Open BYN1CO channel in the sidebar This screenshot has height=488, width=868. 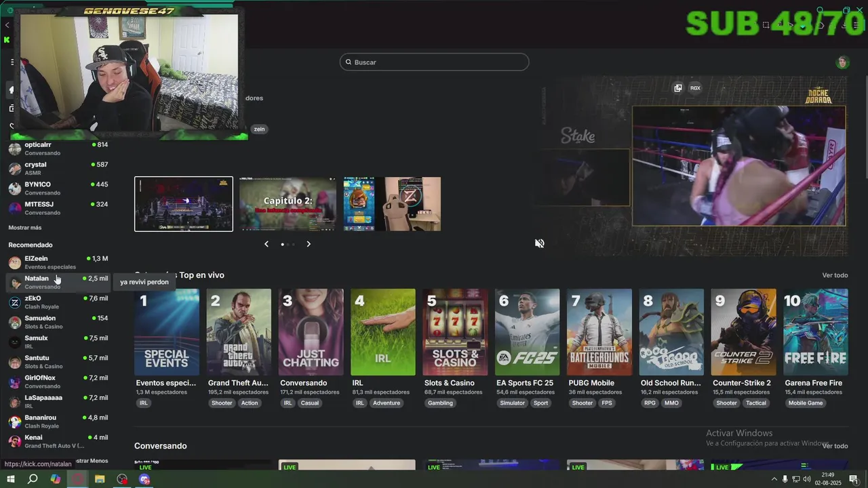pyautogui.click(x=58, y=188)
